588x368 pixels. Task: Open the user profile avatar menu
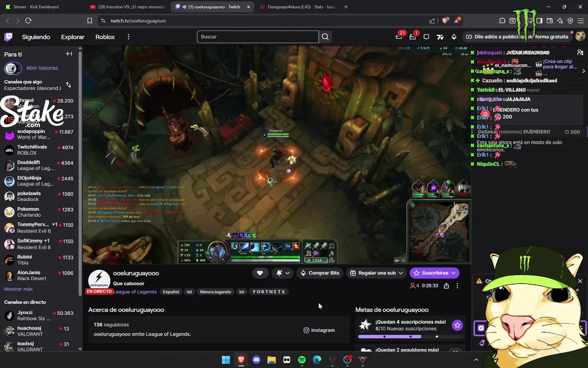(580, 36)
